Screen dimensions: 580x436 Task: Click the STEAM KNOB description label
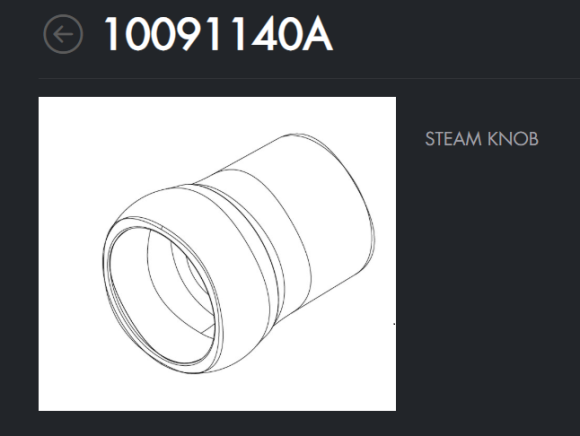(x=482, y=139)
